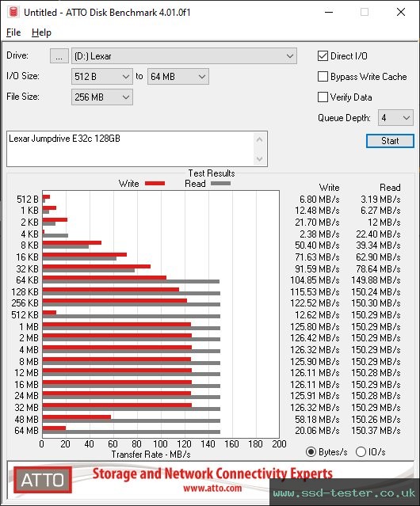This screenshot has width=420, height=506.
Task: Click the description box scroll up arrow
Action: click(x=260, y=139)
